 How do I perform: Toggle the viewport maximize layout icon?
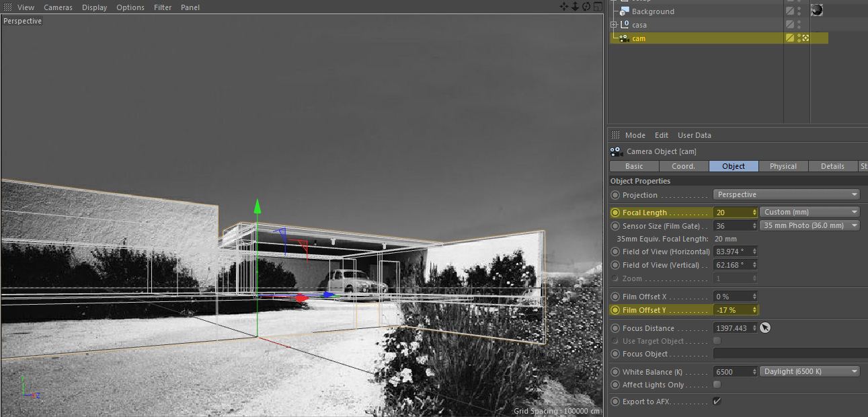(x=597, y=7)
